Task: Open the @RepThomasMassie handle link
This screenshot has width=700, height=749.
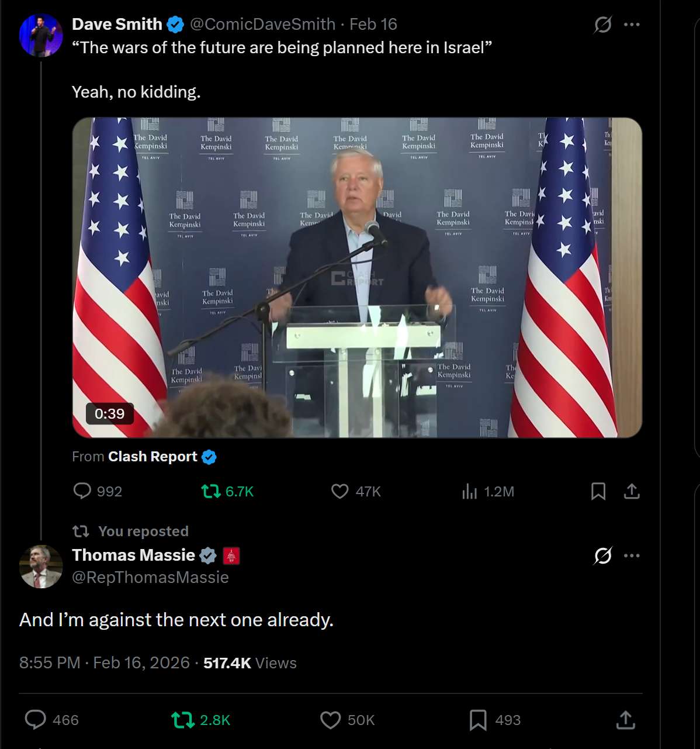Action: 150,577
